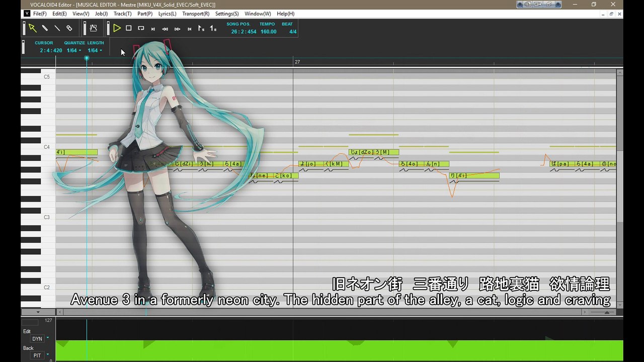The image size is (644, 362).
Task: Select the Line tool
Action: [57, 28]
